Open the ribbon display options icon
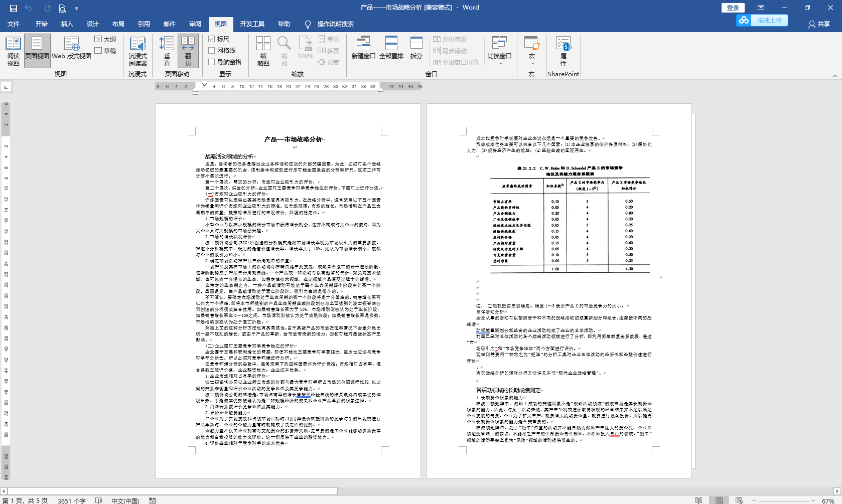 (761, 8)
